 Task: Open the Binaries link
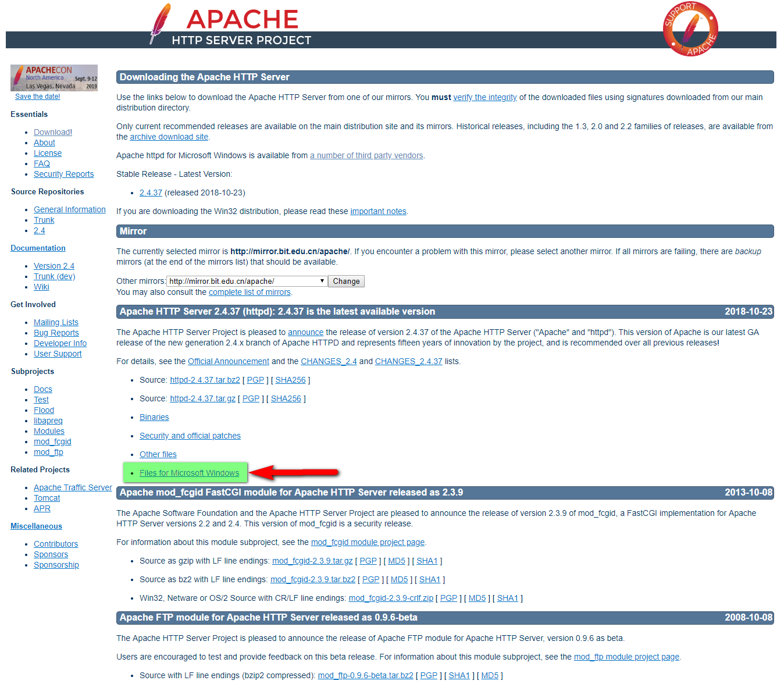point(154,417)
